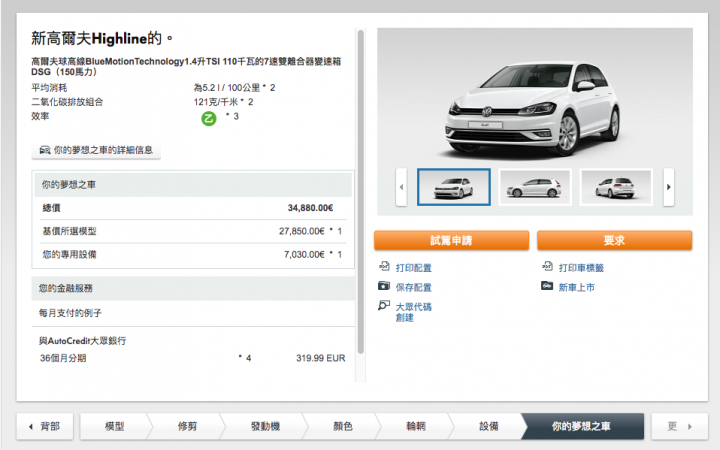Screen dimensions: 720x450
Task: Click the 36個月分期 installment row
Action: 193,358
